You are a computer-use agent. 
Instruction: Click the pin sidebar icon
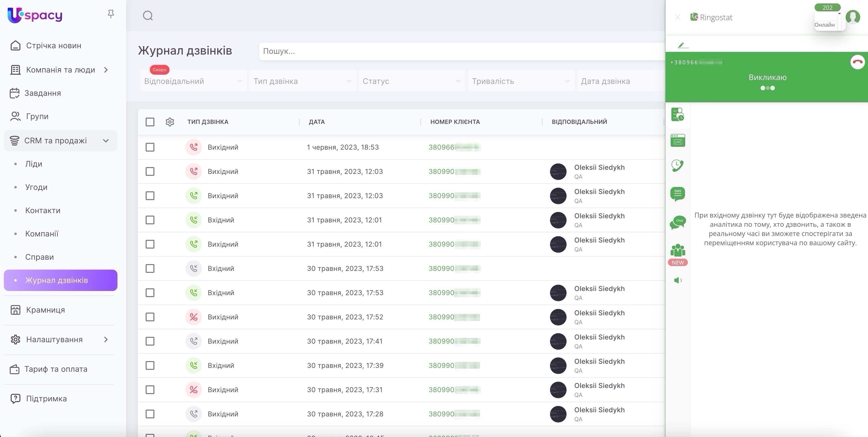111,14
